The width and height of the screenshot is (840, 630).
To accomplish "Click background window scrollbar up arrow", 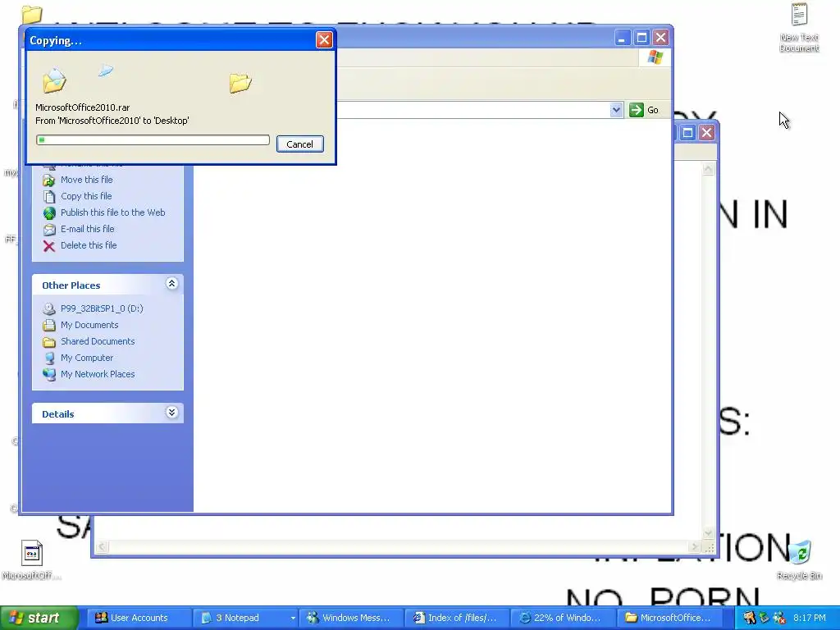I will [708, 169].
